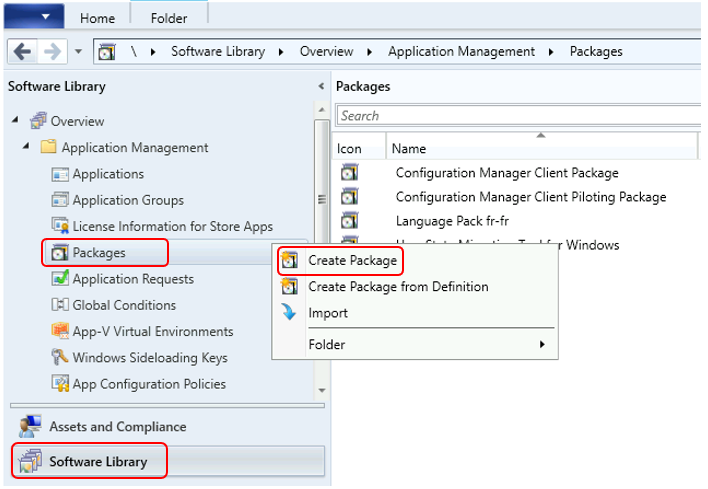Screen dimensions: 708x489
Task: Click the address bar root node icon
Action: 107,52
